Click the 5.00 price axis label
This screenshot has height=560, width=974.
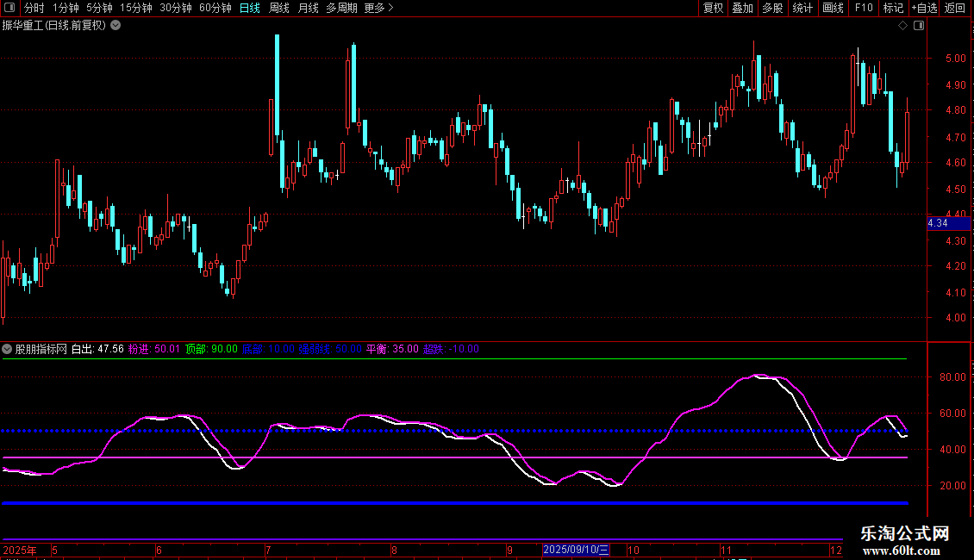(x=955, y=59)
